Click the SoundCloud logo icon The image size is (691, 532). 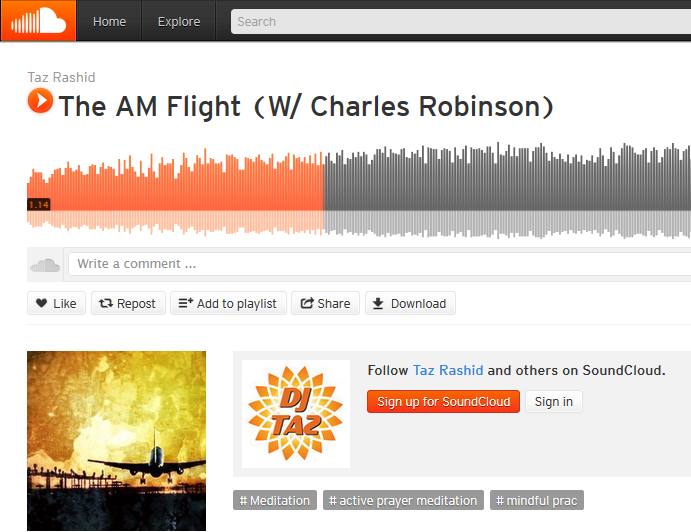click(x=38, y=21)
